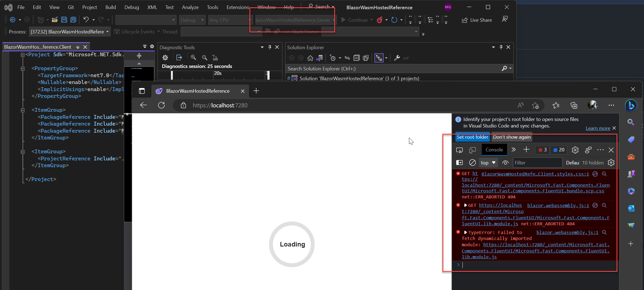Click the Save All icon
644x290 pixels.
(73, 19)
